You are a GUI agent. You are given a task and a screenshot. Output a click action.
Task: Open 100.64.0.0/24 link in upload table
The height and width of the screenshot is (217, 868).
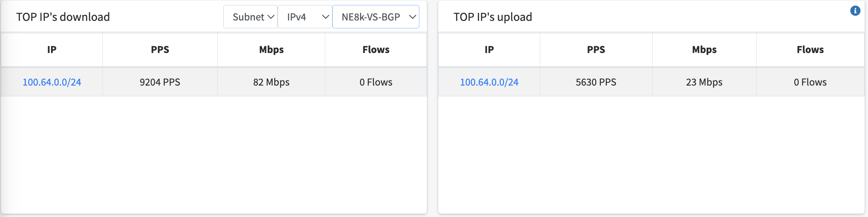[489, 82]
